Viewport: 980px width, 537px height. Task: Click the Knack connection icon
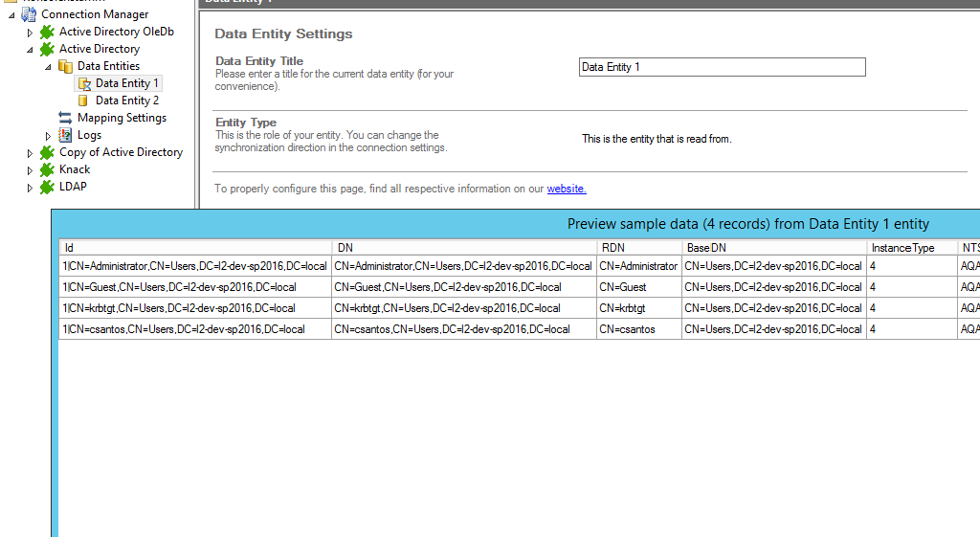[47, 169]
